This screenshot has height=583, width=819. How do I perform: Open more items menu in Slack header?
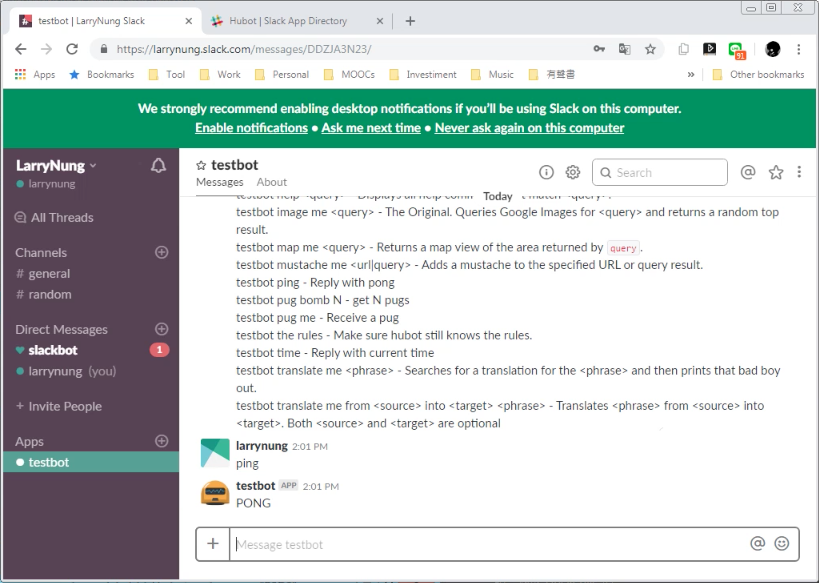(x=799, y=172)
